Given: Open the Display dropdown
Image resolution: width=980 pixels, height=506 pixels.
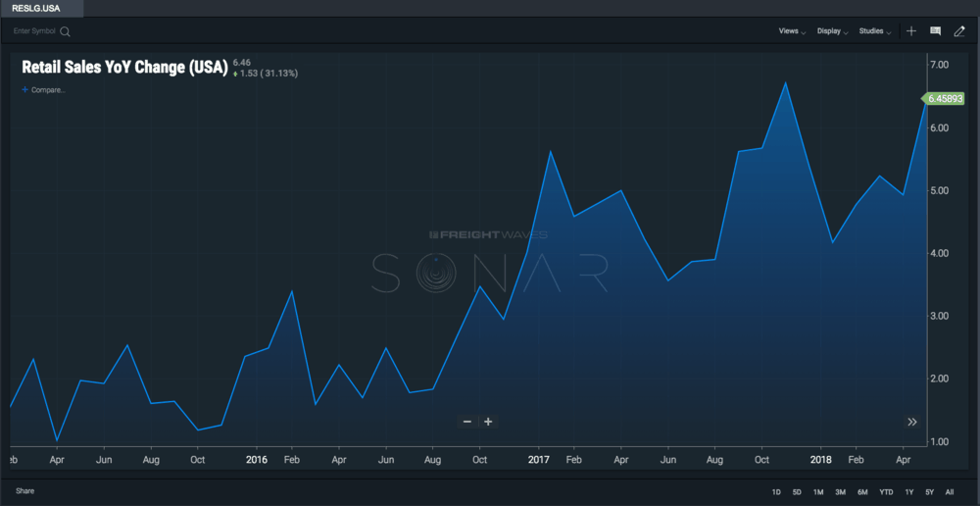Looking at the screenshot, I should pyautogui.click(x=832, y=31).
